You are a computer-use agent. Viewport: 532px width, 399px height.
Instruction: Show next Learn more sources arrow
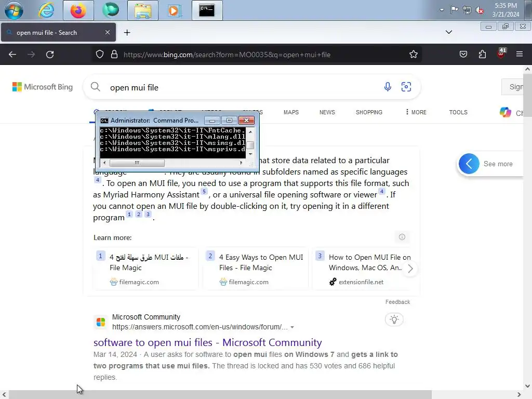[410, 269]
